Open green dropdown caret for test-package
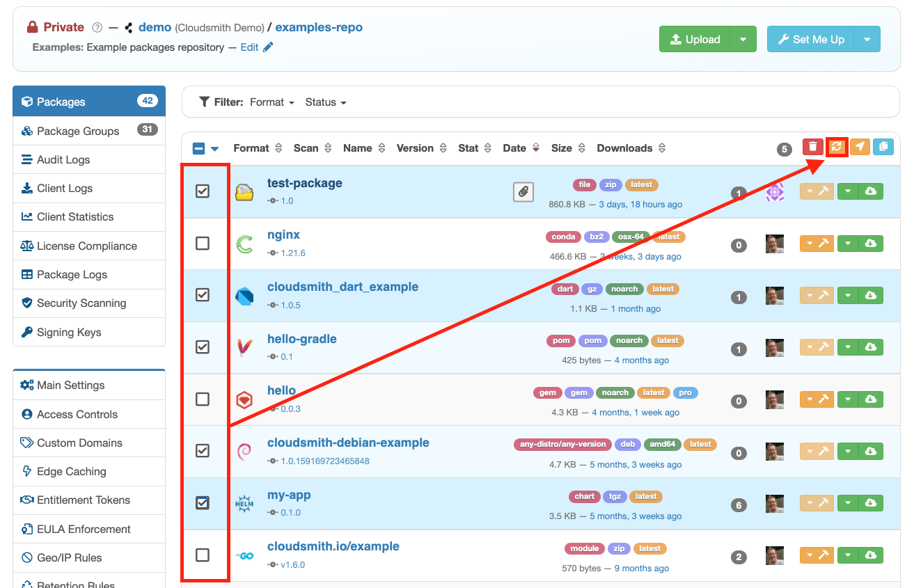 (x=848, y=191)
